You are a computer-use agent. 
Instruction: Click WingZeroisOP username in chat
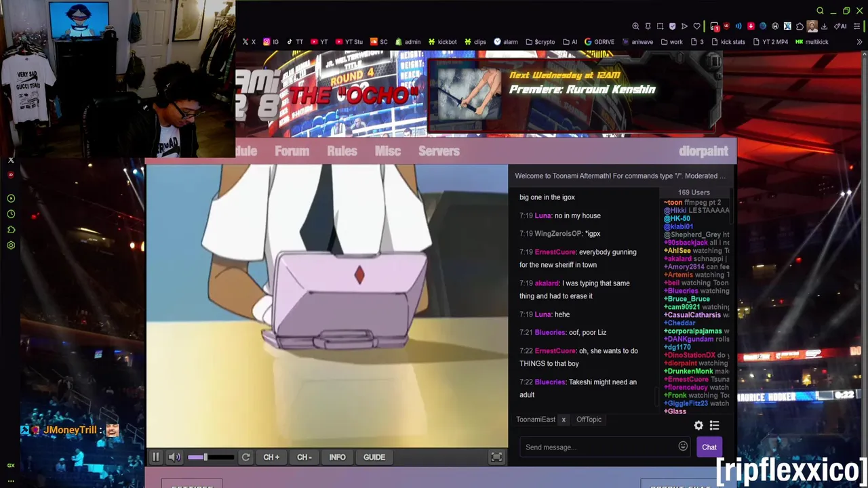pos(558,234)
